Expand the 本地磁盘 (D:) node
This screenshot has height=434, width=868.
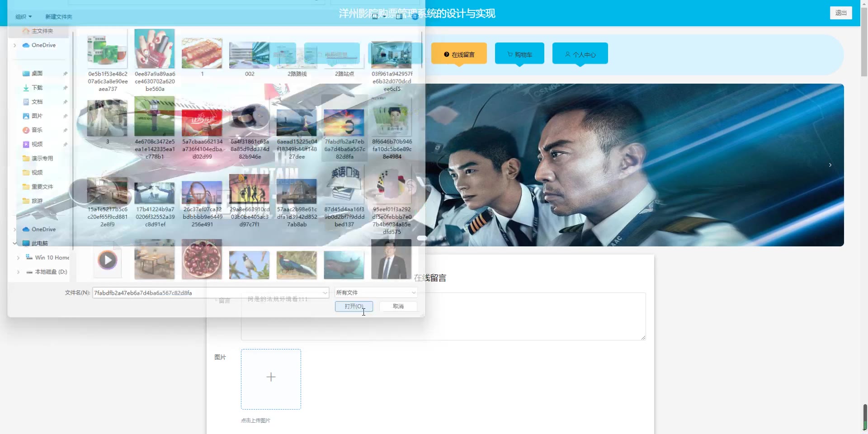click(18, 272)
